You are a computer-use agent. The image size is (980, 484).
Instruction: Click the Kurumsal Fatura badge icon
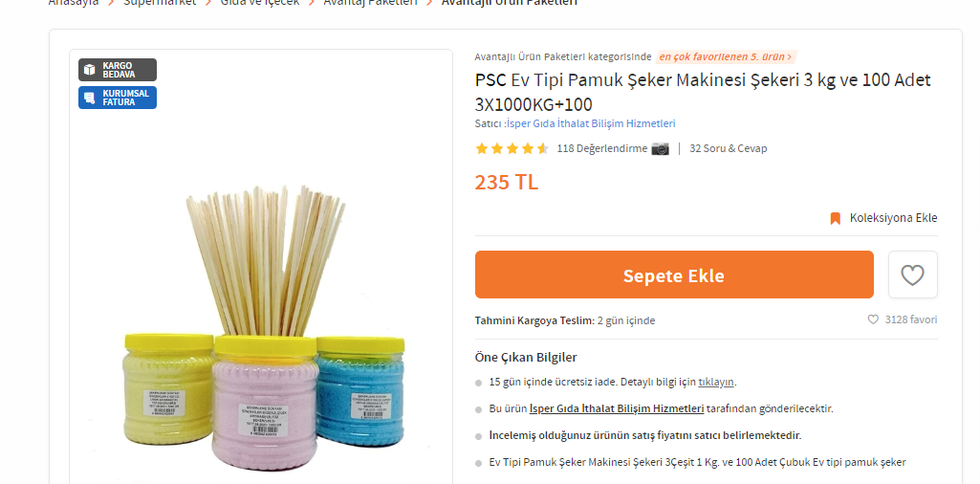[x=89, y=98]
